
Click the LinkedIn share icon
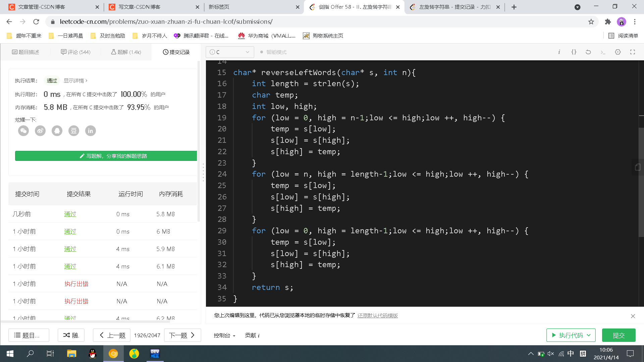point(91,131)
